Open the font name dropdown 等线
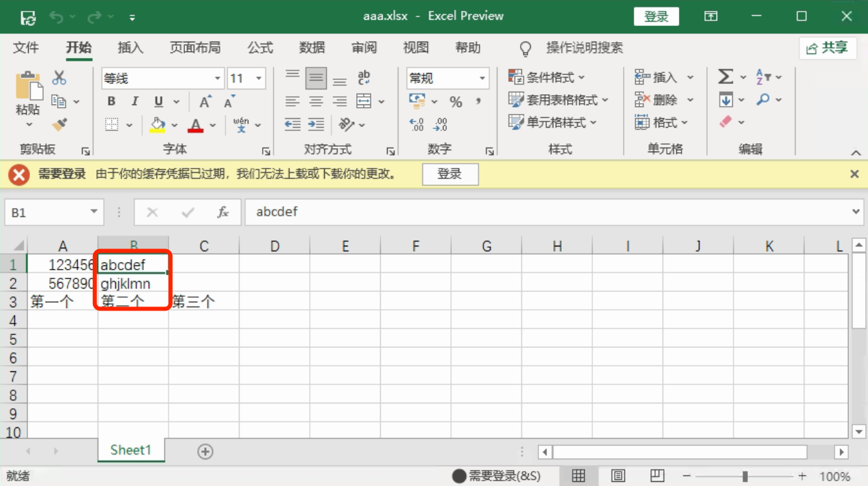 218,78
